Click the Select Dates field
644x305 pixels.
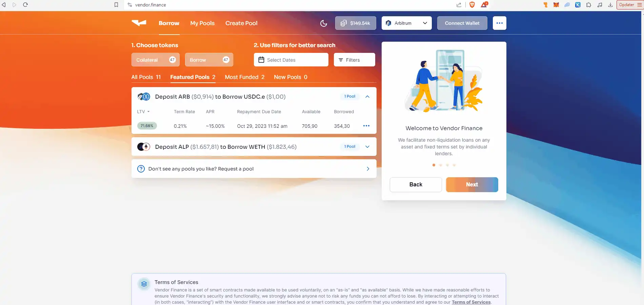pyautogui.click(x=291, y=60)
